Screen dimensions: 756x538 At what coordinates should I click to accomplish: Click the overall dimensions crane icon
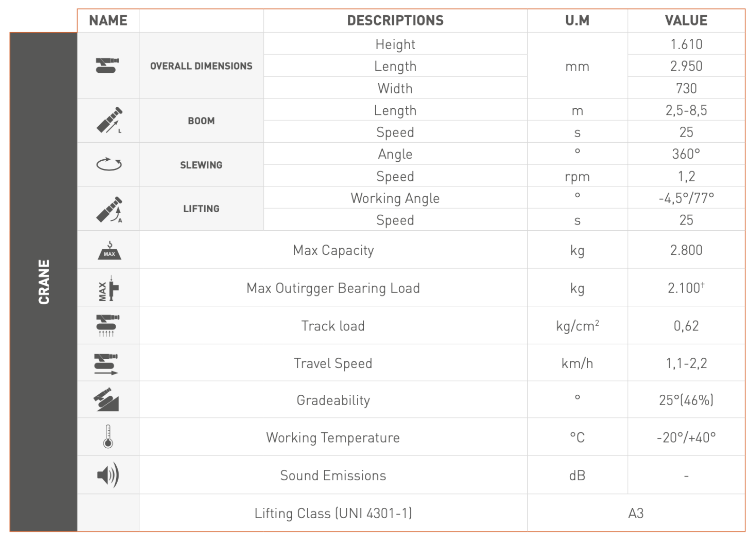pos(108,66)
